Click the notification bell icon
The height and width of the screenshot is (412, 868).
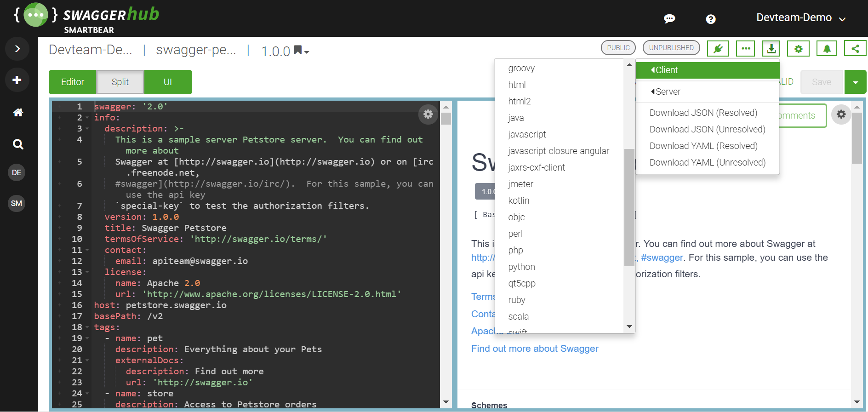(x=827, y=48)
